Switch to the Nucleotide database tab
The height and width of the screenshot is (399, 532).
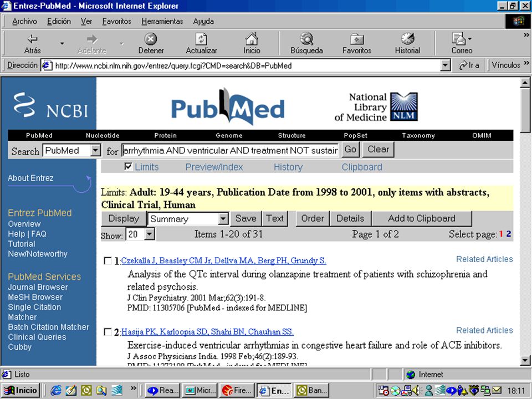click(103, 135)
